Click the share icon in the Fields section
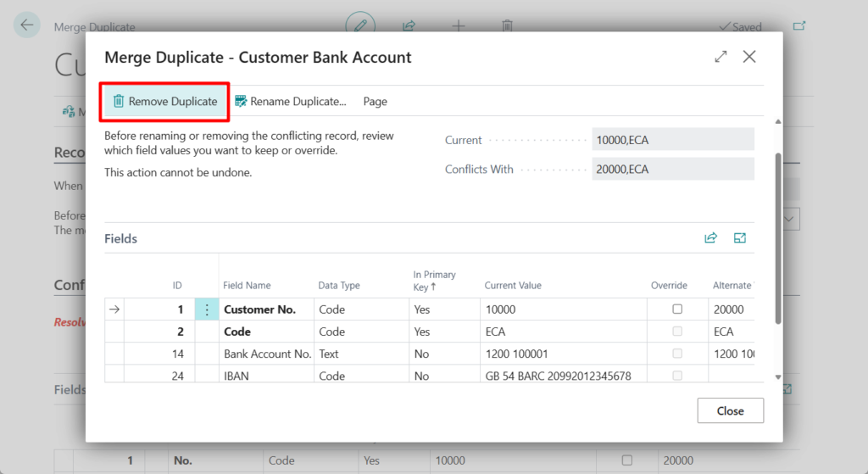The height and width of the screenshot is (474, 868). click(710, 238)
